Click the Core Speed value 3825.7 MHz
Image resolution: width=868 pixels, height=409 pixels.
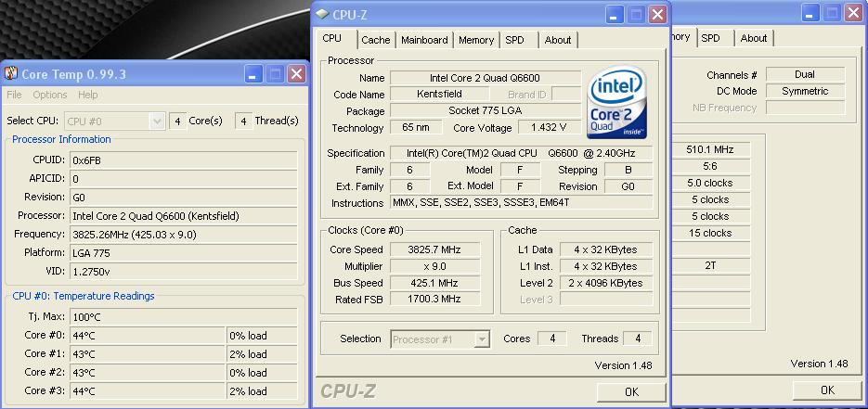point(434,249)
